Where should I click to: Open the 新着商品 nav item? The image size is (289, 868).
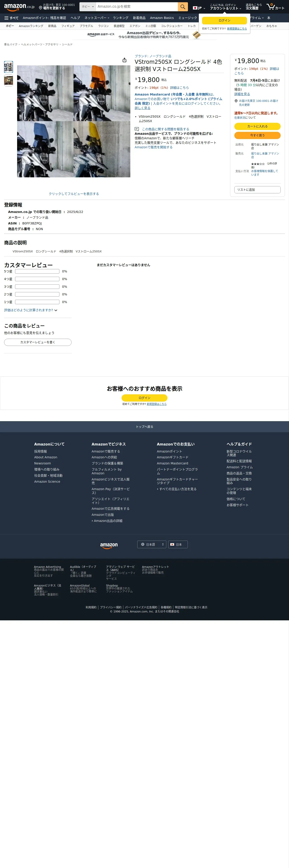(x=139, y=18)
